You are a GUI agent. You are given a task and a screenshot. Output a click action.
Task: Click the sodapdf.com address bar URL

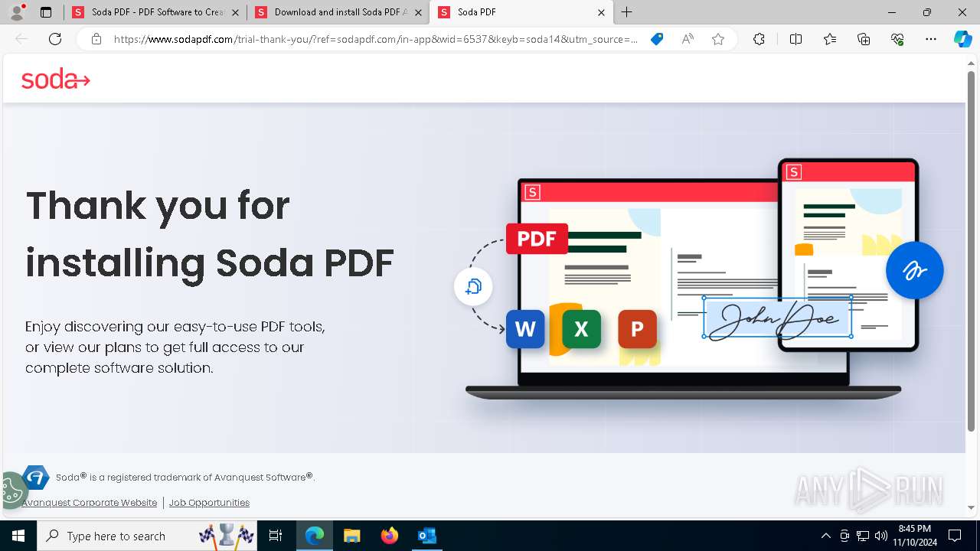[x=375, y=39]
